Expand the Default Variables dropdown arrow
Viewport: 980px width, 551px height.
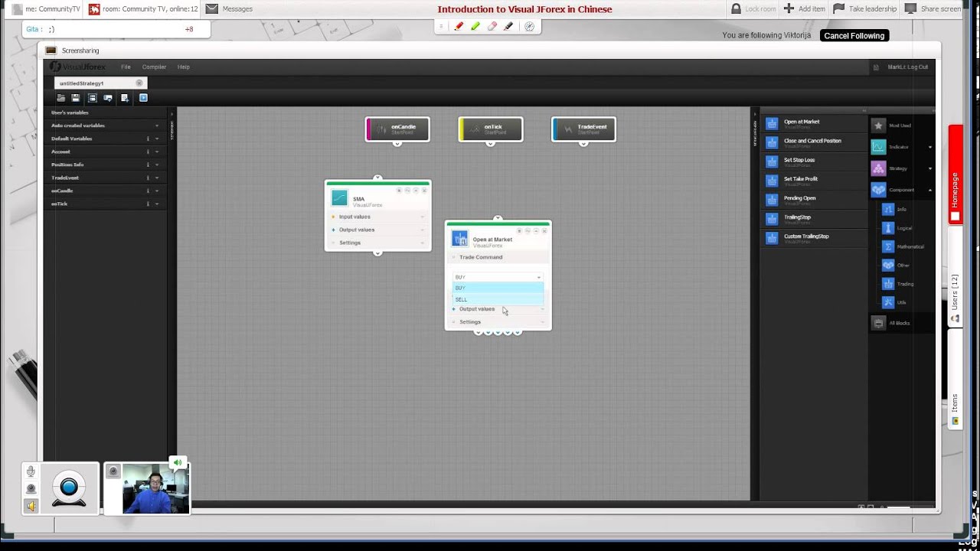tap(157, 139)
